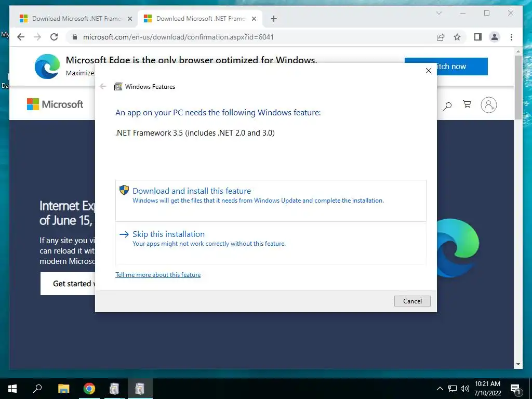Click network icon in system tray
532x399 pixels.
pyautogui.click(x=453, y=389)
